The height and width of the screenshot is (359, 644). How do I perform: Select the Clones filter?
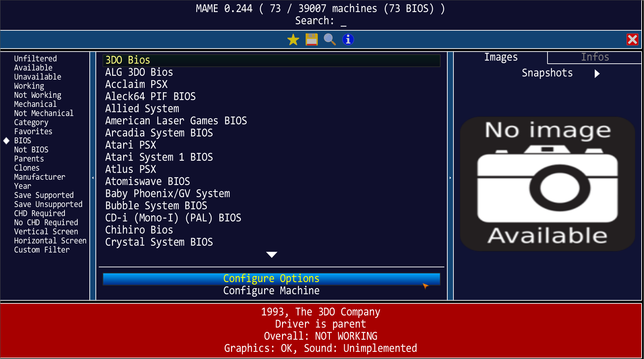27,168
